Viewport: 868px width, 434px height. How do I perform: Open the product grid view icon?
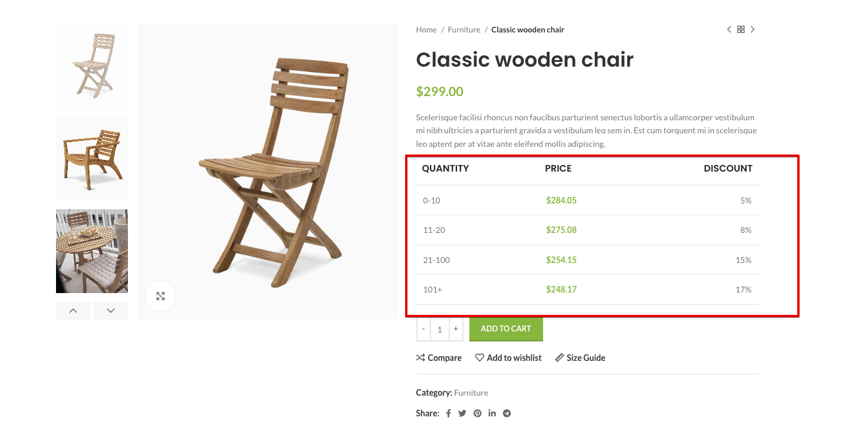[x=741, y=29]
